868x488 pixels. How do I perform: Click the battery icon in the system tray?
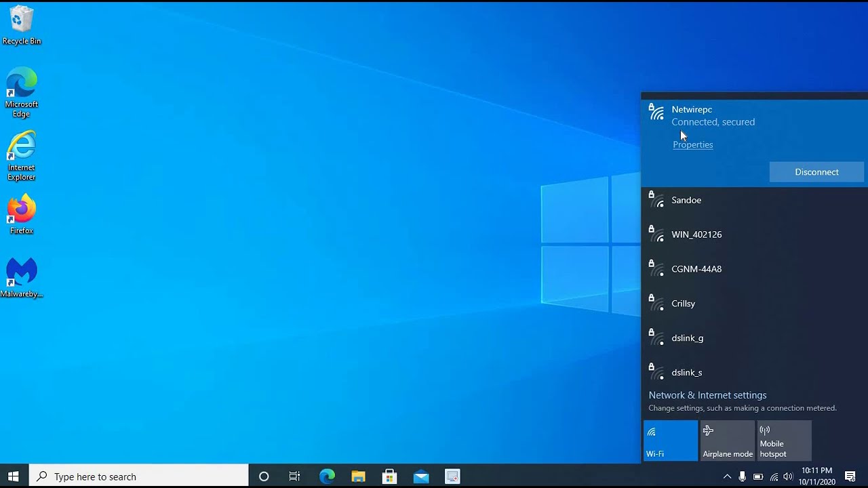758,476
